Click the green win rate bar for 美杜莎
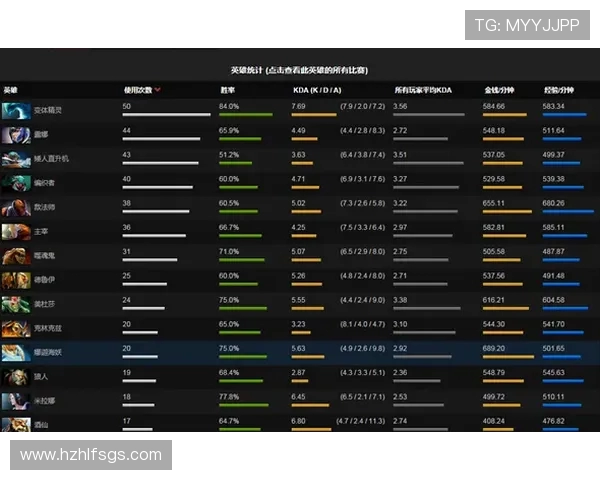Image resolution: width=600 pixels, height=480 pixels. point(243,308)
